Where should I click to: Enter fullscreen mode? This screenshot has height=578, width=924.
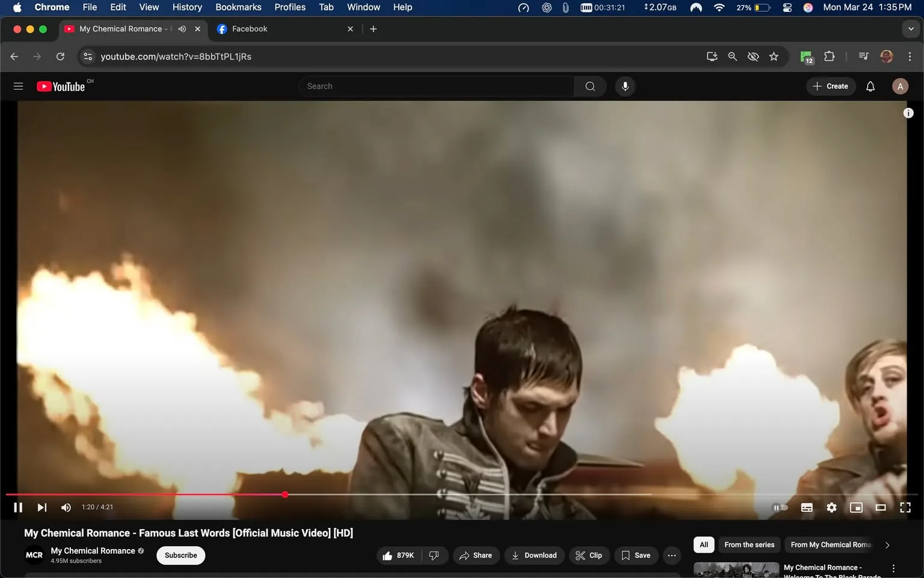[x=905, y=508]
